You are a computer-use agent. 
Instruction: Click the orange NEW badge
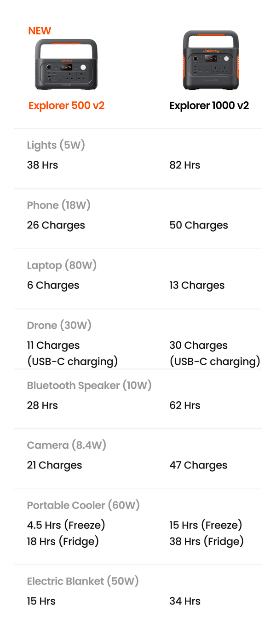tap(40, 31)
